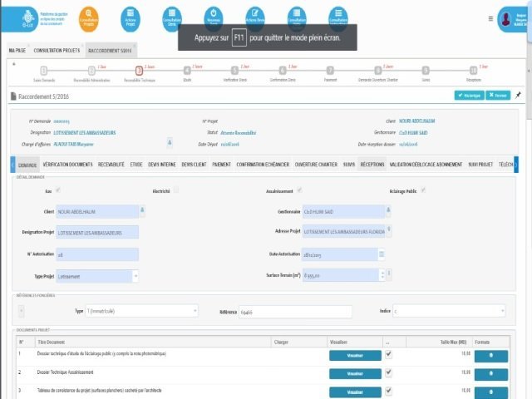
Task: Expand the Type Projet dropdown
Action: tap(135, 275)
